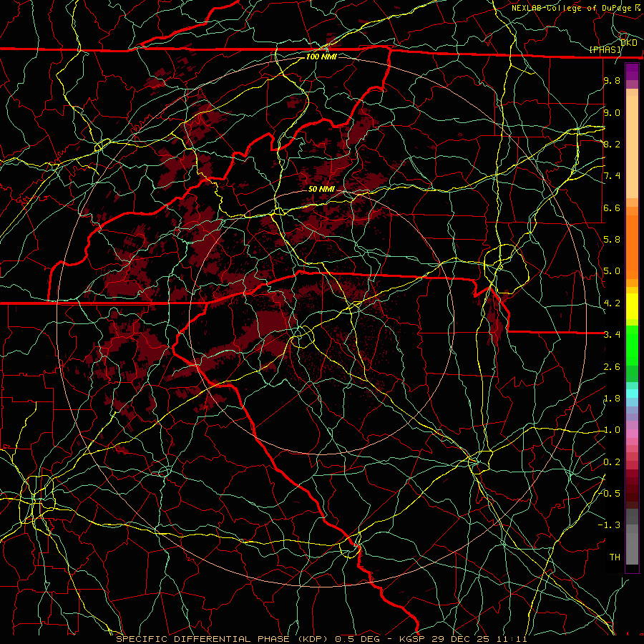This screenshot has height=644, width=644.
Task: Click the 5.0 value on the scale
Action: (x=612, y=271)
